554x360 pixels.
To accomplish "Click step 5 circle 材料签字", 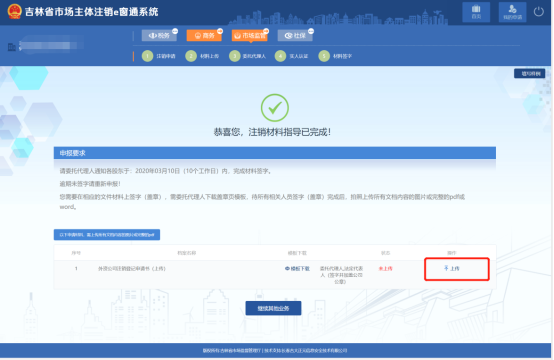I will pyautogui.click(x=324, y=56).
